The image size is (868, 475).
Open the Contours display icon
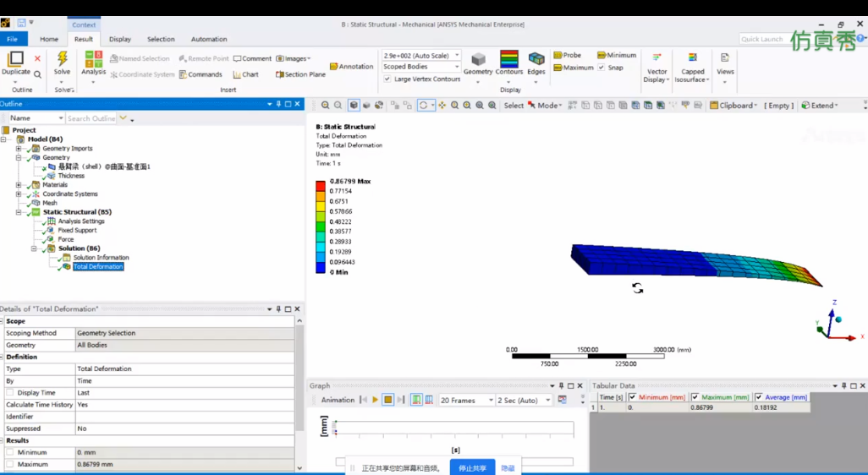coord(508,58)
